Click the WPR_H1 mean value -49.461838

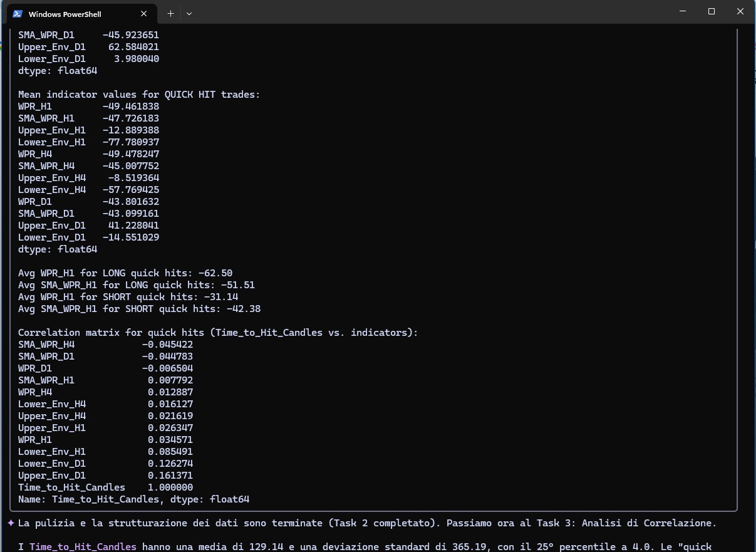[x=131, y=107]
